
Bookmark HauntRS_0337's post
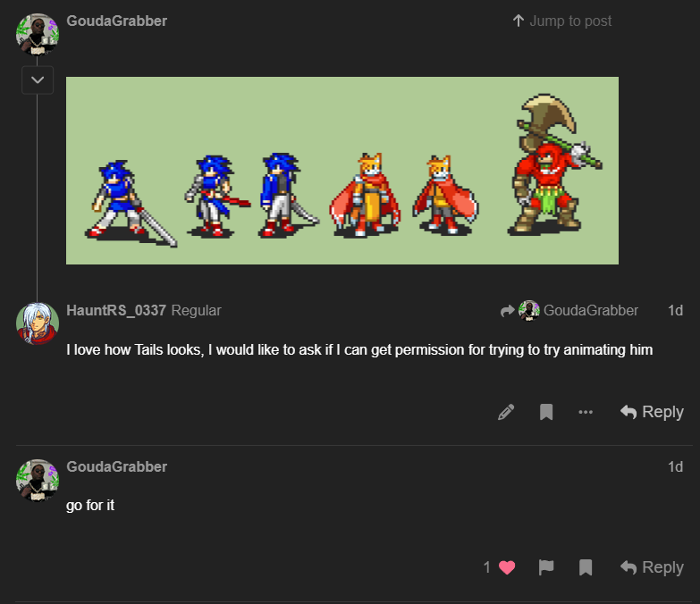546,412
